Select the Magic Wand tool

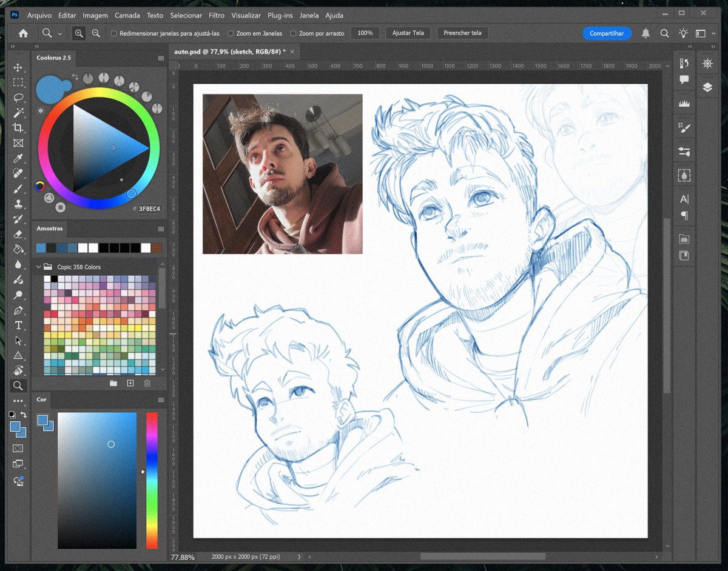point(18,113)
